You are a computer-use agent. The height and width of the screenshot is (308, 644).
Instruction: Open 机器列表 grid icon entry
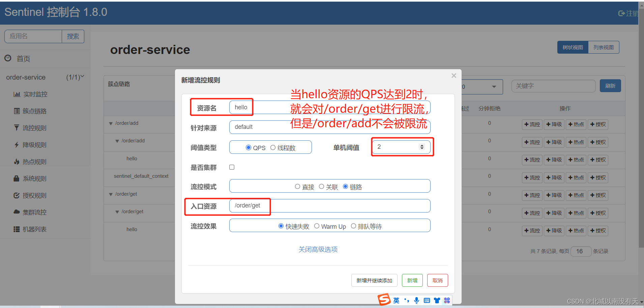17,229
